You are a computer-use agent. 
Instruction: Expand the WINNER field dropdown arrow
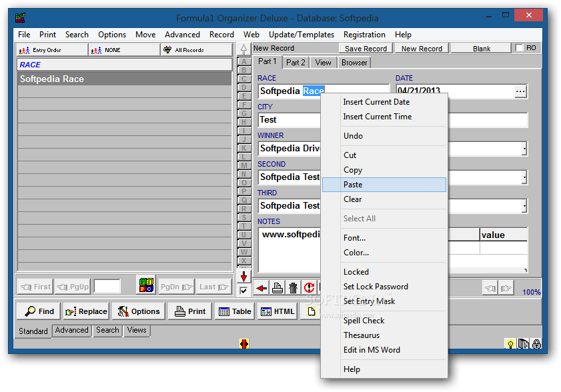point(524,149)
